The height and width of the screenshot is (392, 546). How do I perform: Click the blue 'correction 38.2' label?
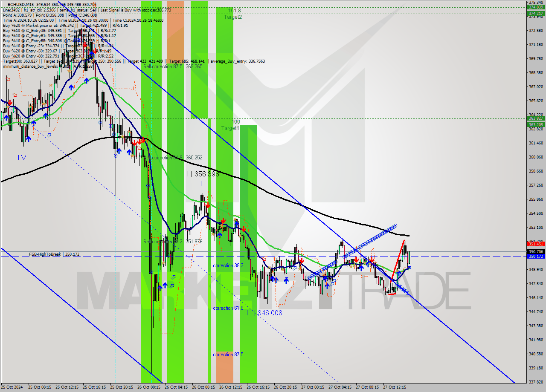coord(228,265)
